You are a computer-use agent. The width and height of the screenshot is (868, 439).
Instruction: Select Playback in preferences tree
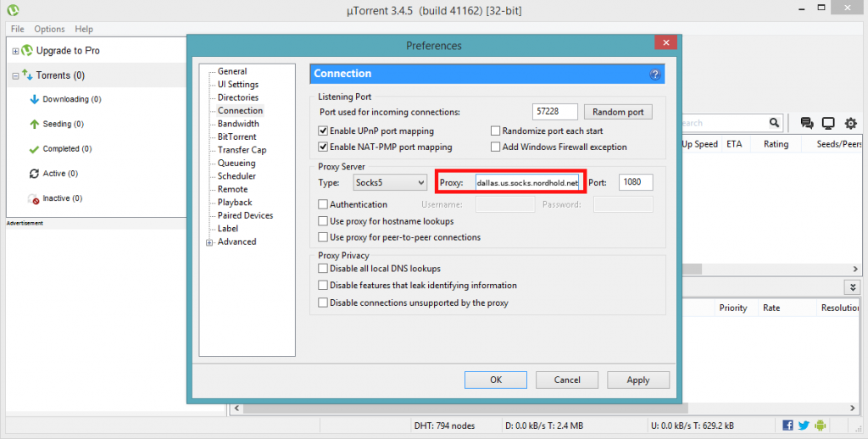tap(235, 202)
